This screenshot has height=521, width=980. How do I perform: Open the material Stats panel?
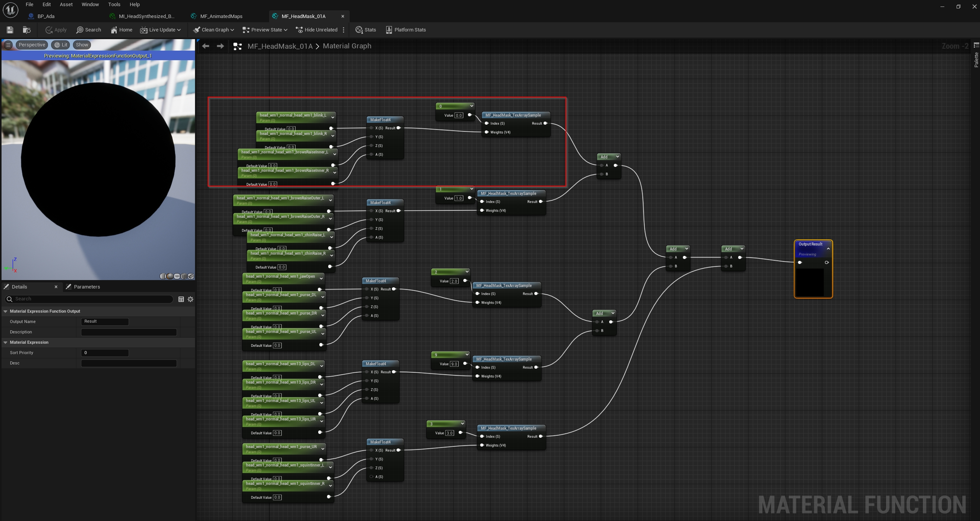pos(365,30)
